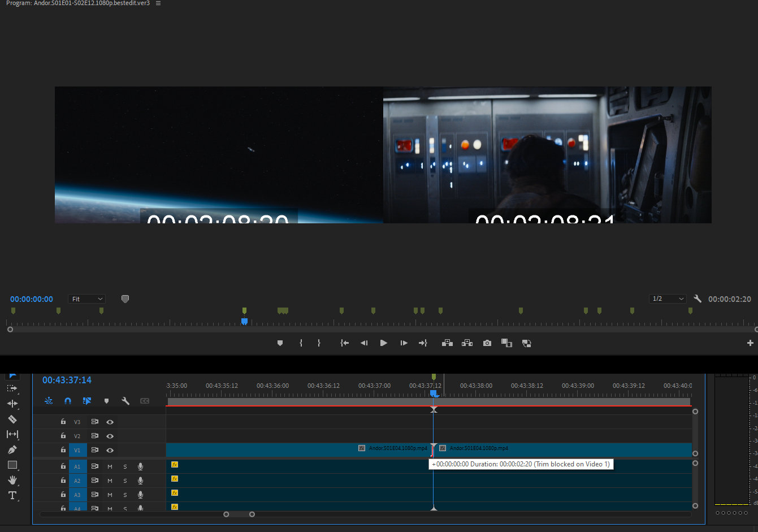Enable voice-over record on A2
Screen dimensions: 758x532
pos(140,481)
